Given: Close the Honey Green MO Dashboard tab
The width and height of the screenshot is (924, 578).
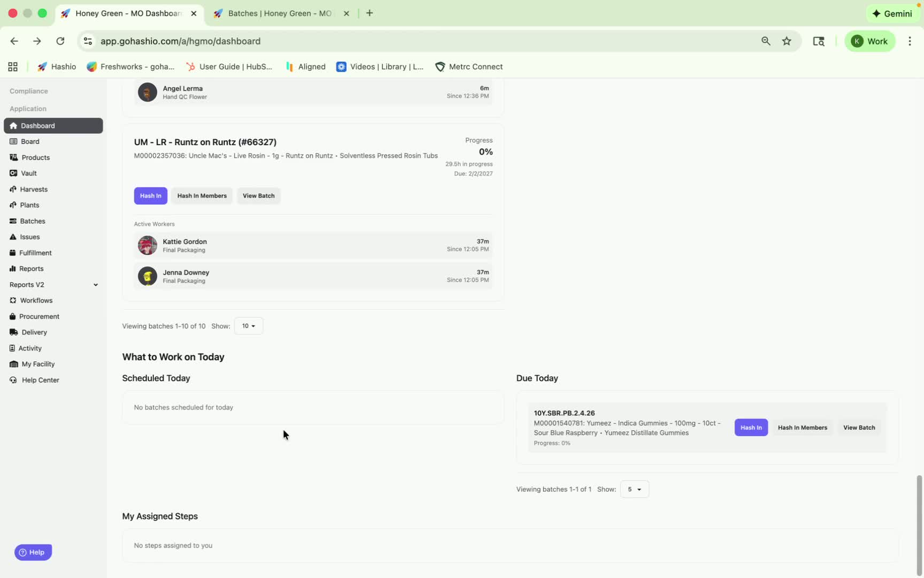Looking at the screenshot, I should (194, 13).
